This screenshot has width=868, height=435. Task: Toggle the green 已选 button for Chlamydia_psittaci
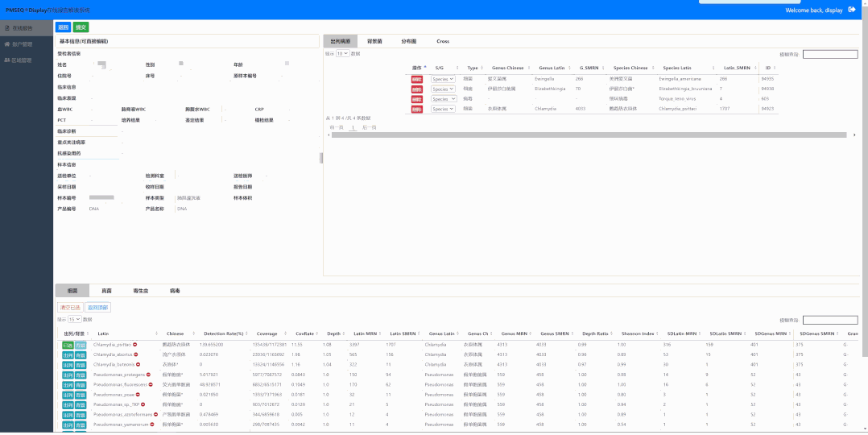click(x=68, y=345)
